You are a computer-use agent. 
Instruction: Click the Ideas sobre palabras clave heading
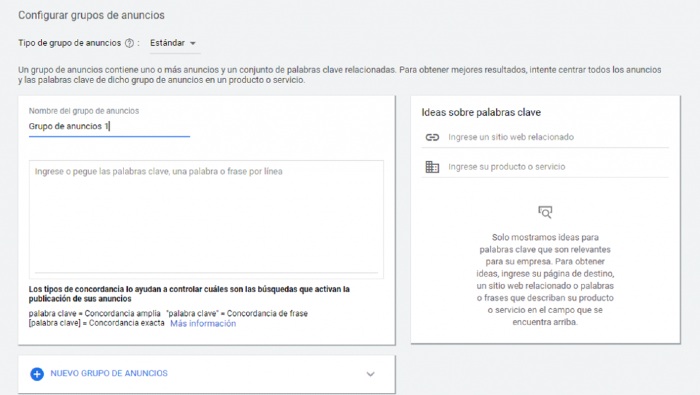[481, 112]
